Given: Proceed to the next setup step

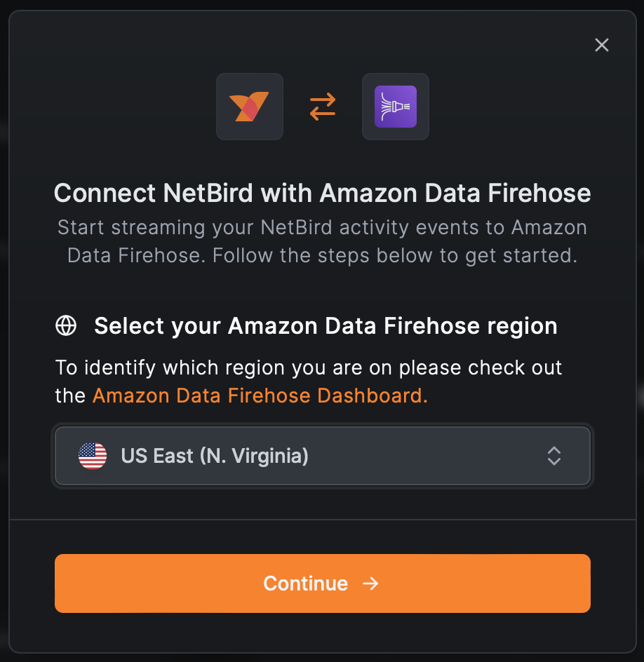Looking at the screenshot, I should pos(322,583).
